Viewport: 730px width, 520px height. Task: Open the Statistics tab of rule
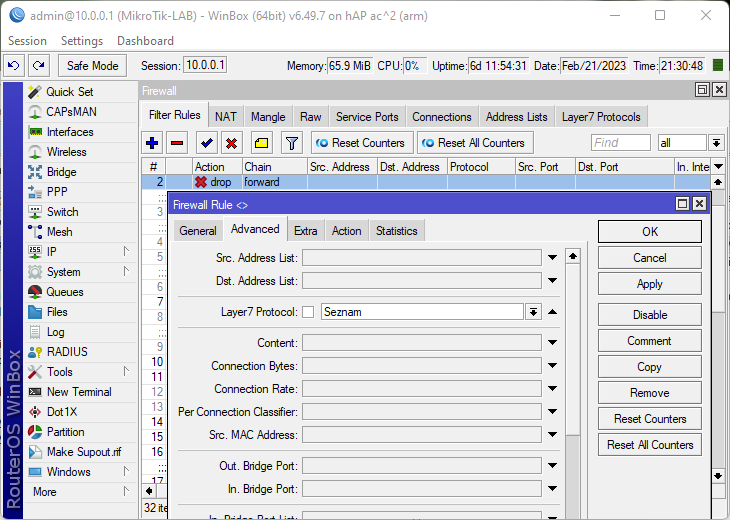(x=397, y=231)
